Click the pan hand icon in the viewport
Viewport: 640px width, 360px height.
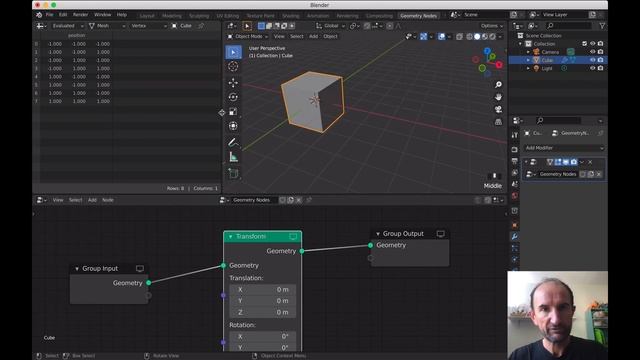click(x=498, y=97)
